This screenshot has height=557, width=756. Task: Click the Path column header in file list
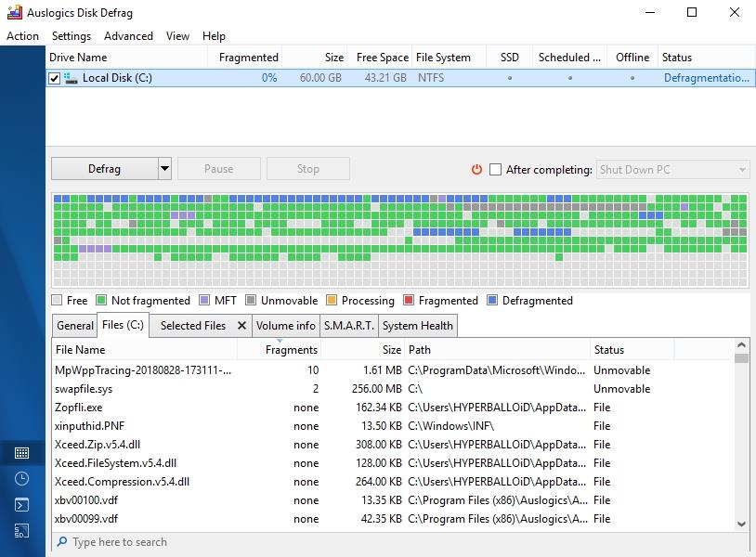coord(498,350)
